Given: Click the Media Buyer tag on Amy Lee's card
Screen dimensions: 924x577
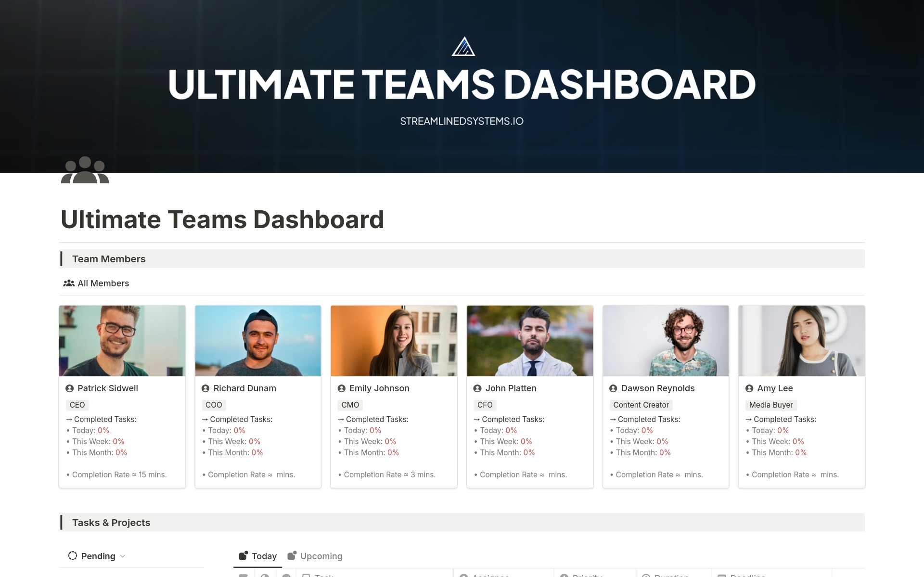Looking at the screenshot, I should coord(771,405).
